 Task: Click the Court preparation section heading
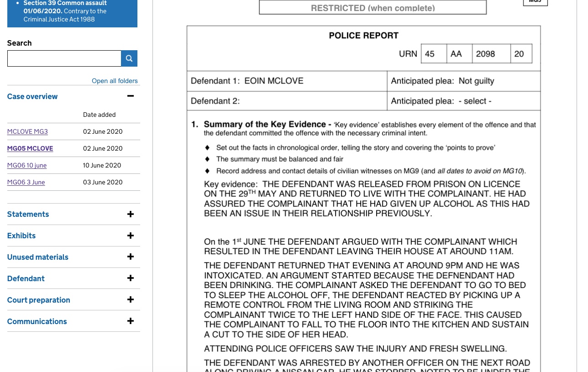coord(39,300)
